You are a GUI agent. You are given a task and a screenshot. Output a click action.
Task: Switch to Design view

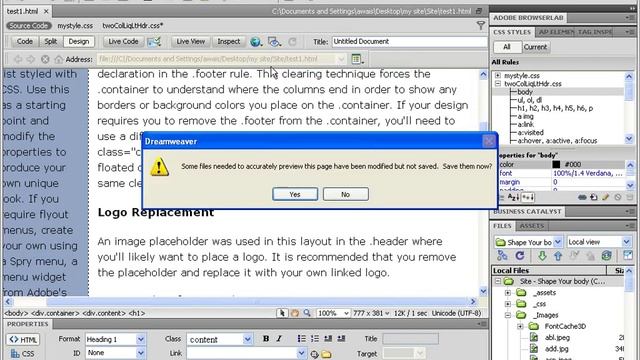point(78,42)
